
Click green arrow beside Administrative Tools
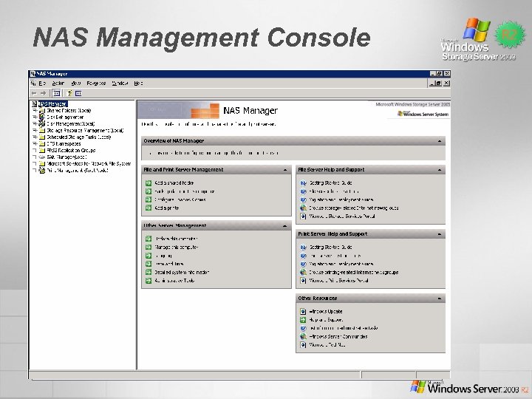pos(149,281)
